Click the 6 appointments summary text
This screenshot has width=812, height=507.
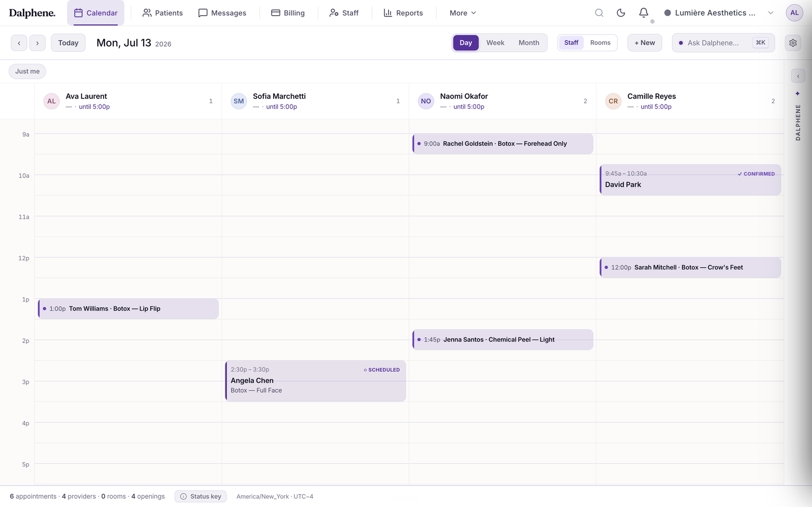tap(33, 496)
